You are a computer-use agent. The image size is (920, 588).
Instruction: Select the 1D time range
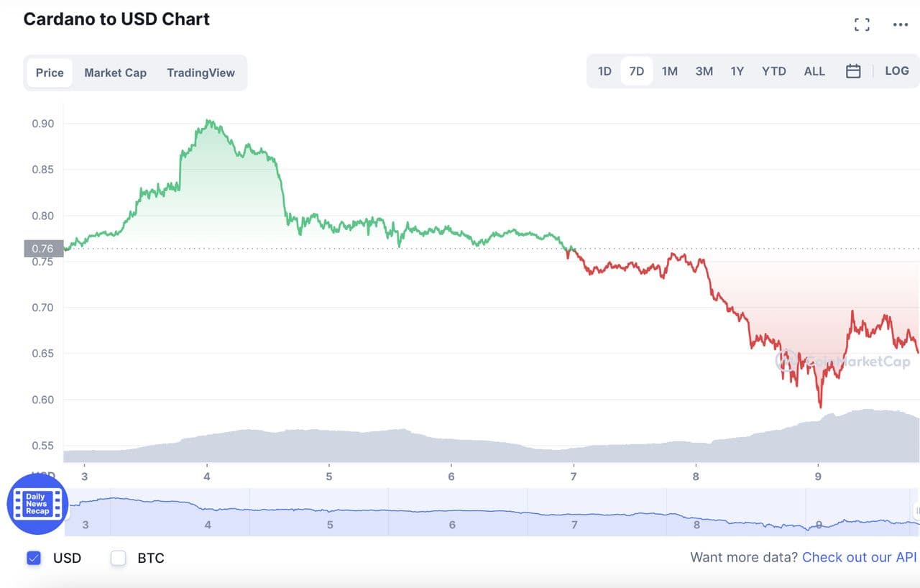click(604, 71)
